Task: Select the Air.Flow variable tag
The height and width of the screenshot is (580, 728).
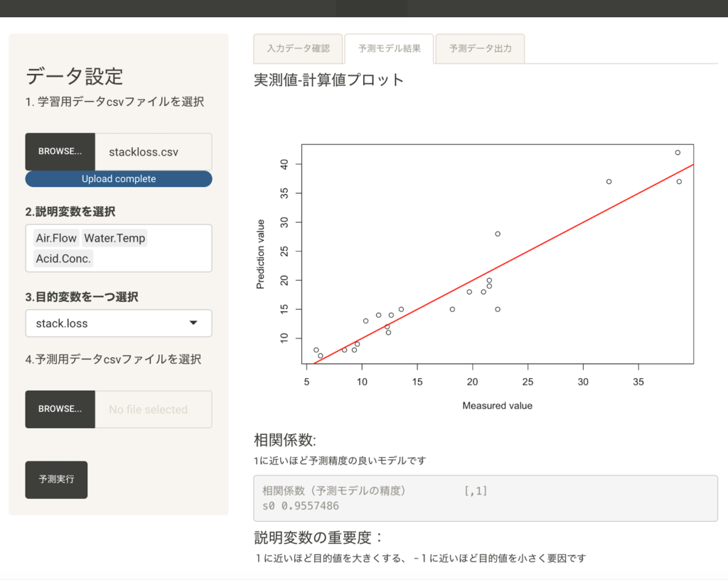Action: (x=56, y=238)
